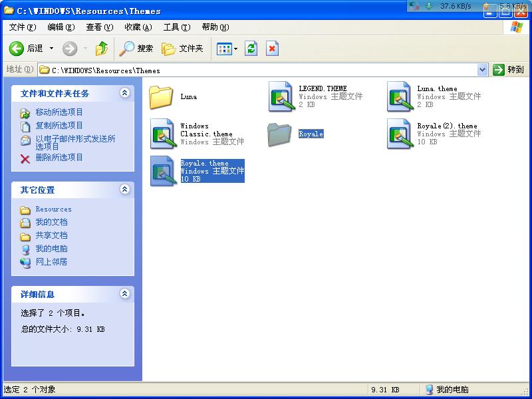Click the Windows flag logo icon
This screenshot has height=399, width=532.
click(517, 27)
